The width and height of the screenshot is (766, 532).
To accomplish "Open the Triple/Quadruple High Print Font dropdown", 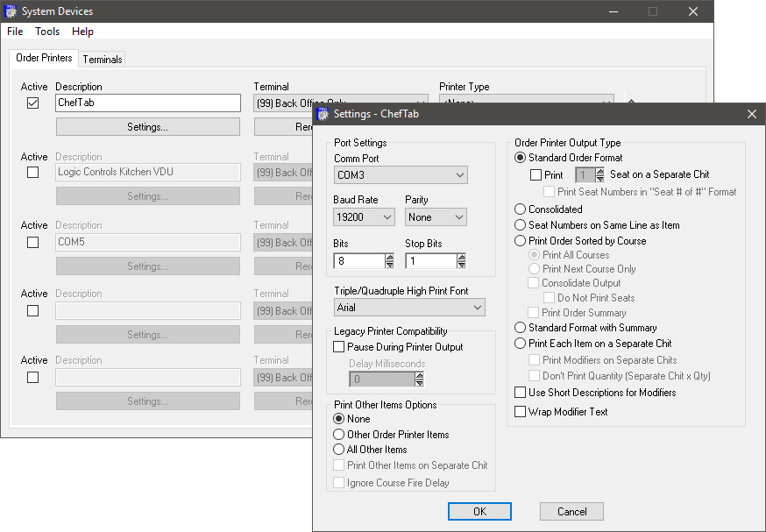I will [409, 308].
